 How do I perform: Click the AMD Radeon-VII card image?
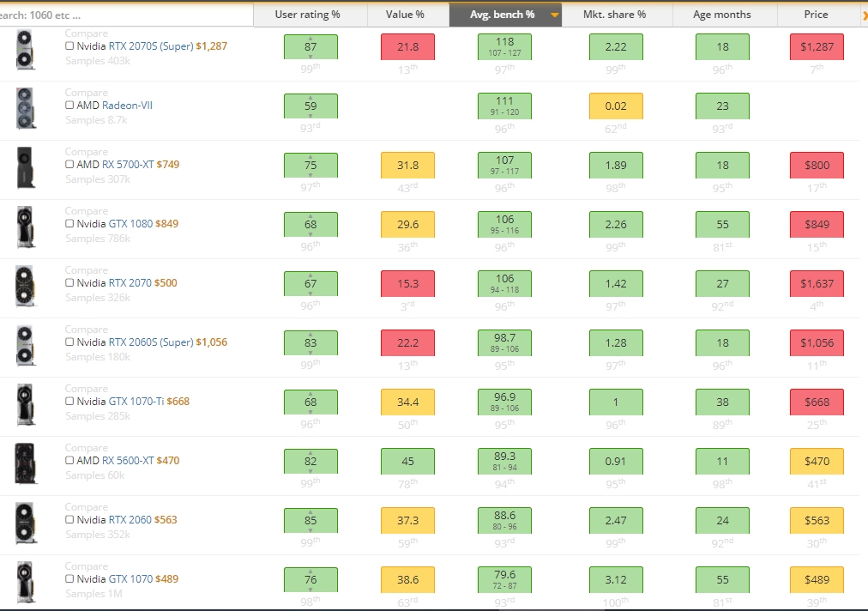(26, 110)
